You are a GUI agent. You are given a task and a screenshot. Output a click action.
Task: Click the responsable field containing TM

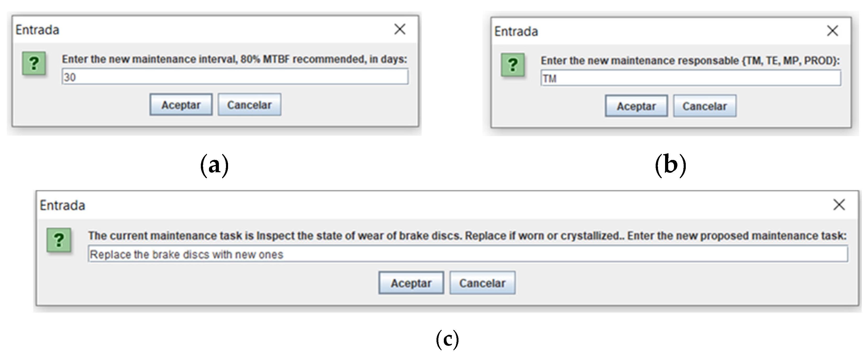click(x=690, y=78)
